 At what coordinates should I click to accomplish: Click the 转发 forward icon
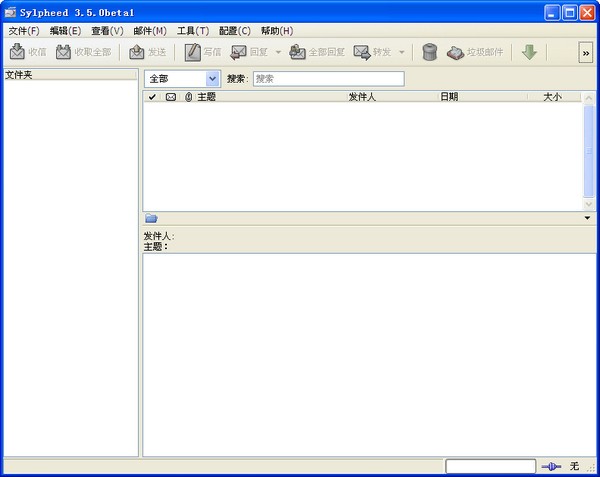point(362,52)
